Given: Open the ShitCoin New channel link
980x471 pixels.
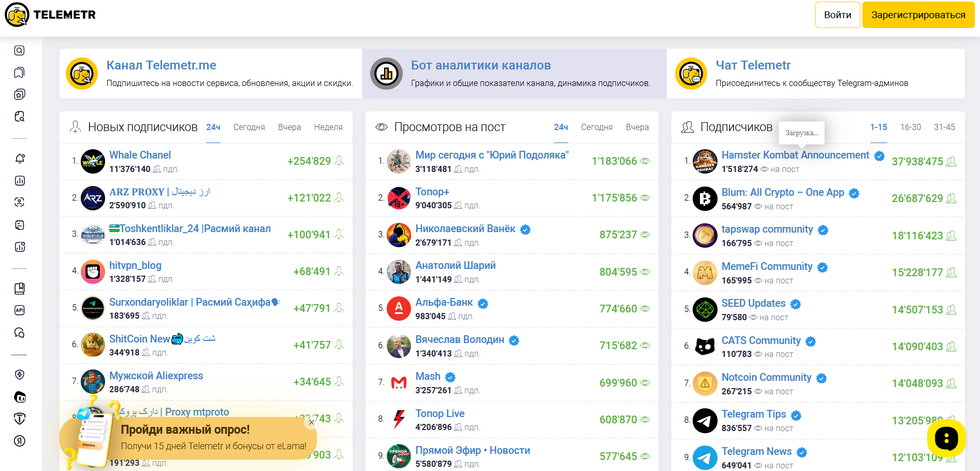Looking at the screenshot, I should [x=162, y=339].
